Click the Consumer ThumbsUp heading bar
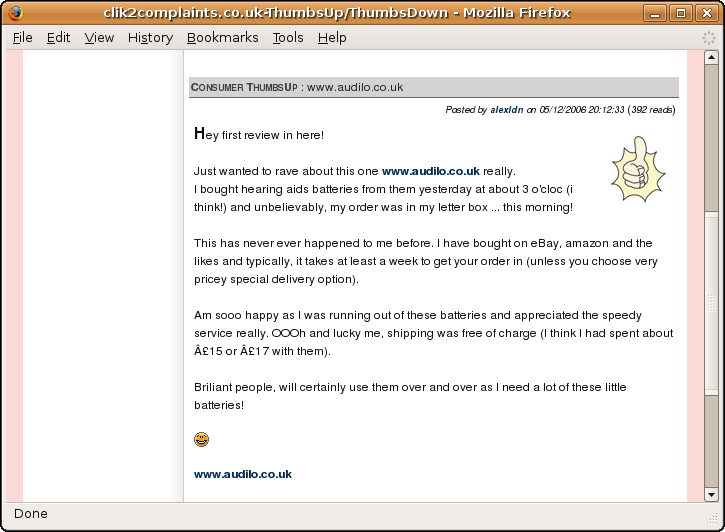The height and width of the screenshot is (532, 725). [x=434, y=87]
